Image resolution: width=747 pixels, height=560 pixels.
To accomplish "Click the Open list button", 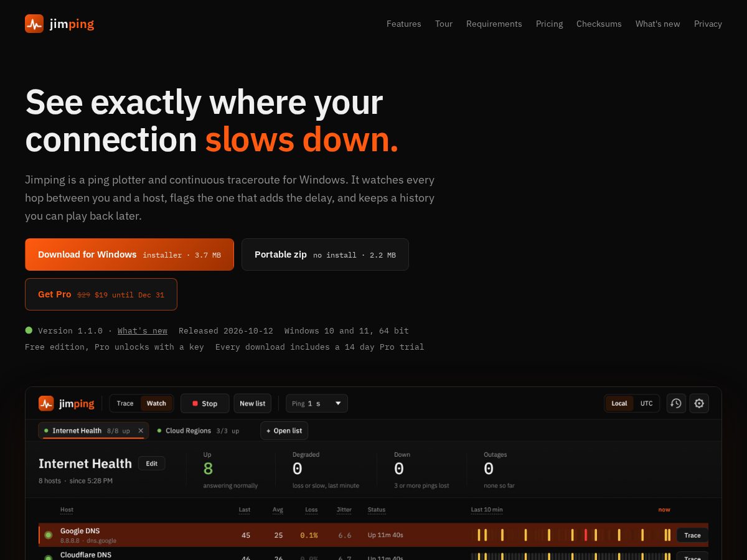I will pos(284,431).
